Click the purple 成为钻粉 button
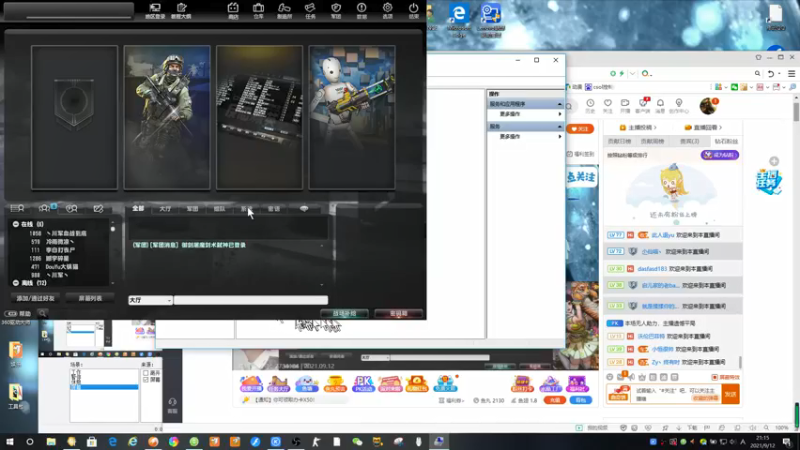This screenshot has width=800, height=450. tap(719, 155)
